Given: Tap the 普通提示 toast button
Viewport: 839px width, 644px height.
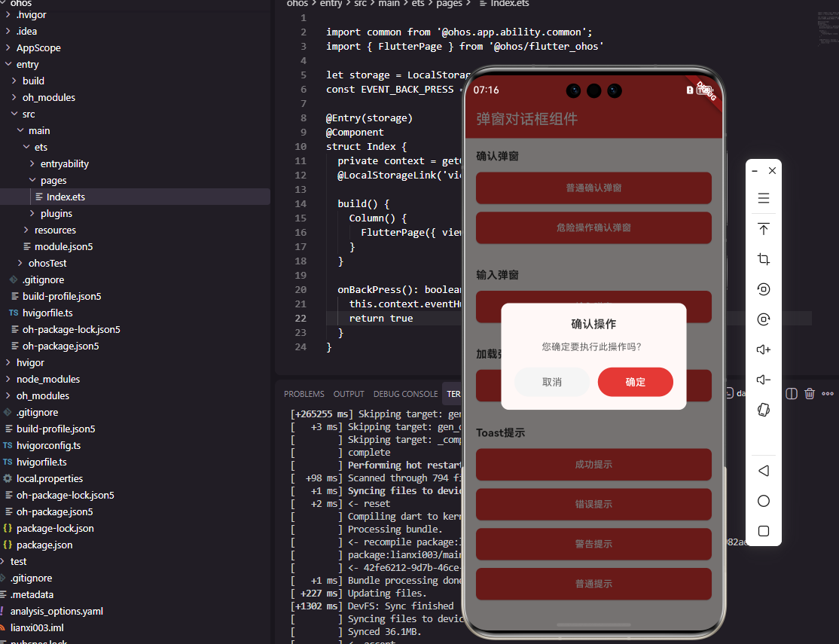Looking at the screenshot, I should tap(593, 584).
